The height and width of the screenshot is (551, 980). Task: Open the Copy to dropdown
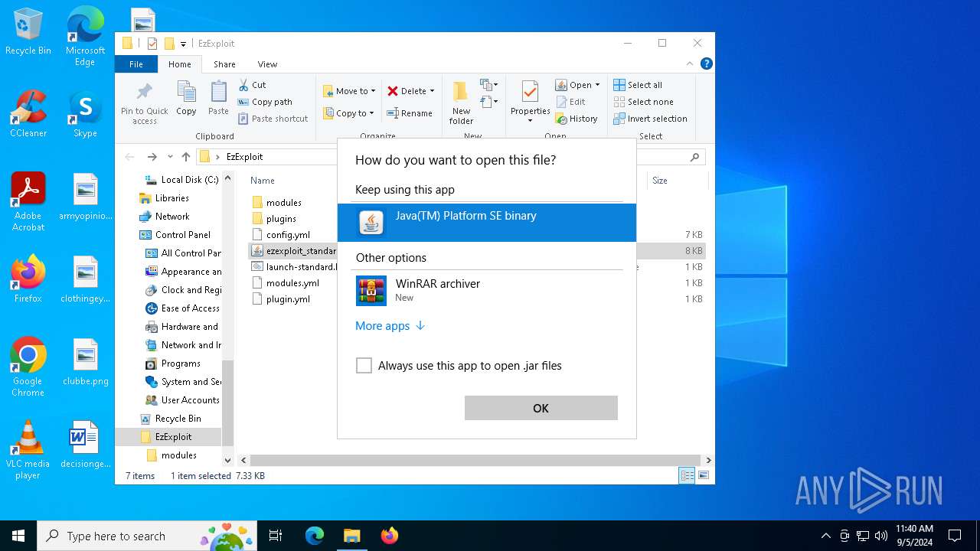348,113
